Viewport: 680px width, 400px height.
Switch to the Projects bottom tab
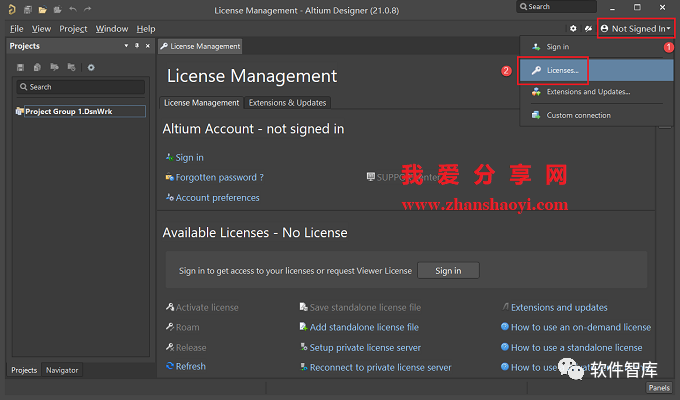[24, 370]
